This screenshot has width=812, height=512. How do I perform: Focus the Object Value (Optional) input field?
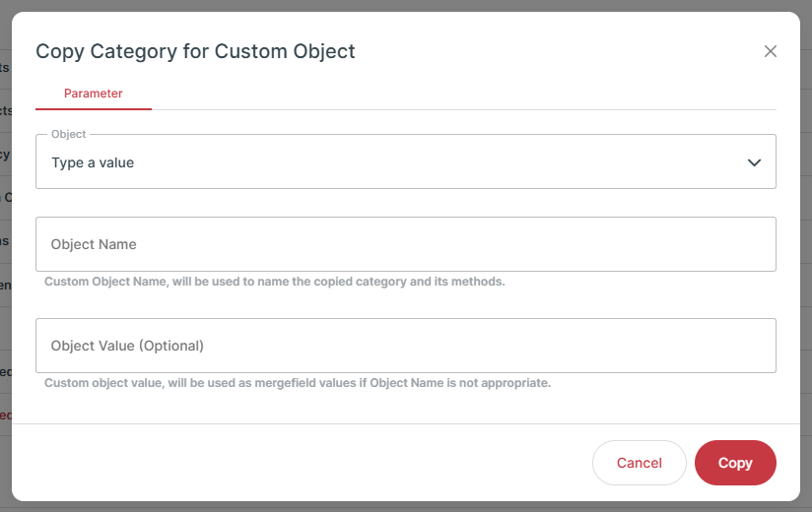pos(405,346)
